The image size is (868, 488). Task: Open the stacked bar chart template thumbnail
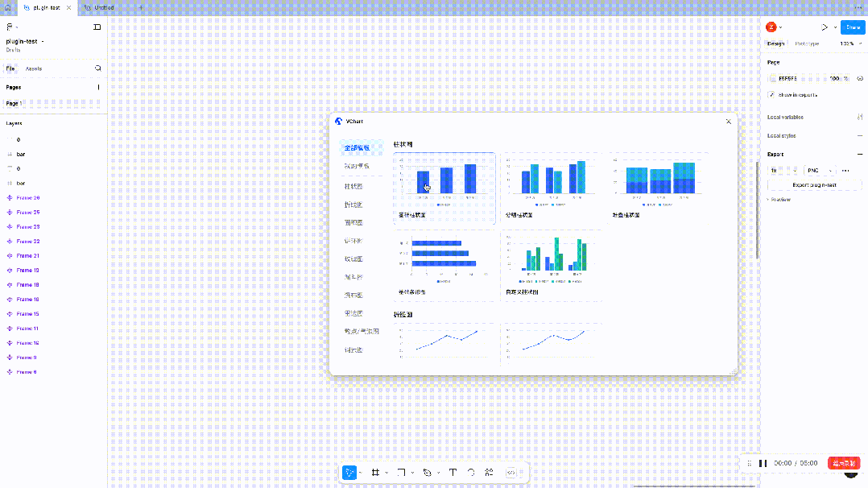tap(659, 188)
